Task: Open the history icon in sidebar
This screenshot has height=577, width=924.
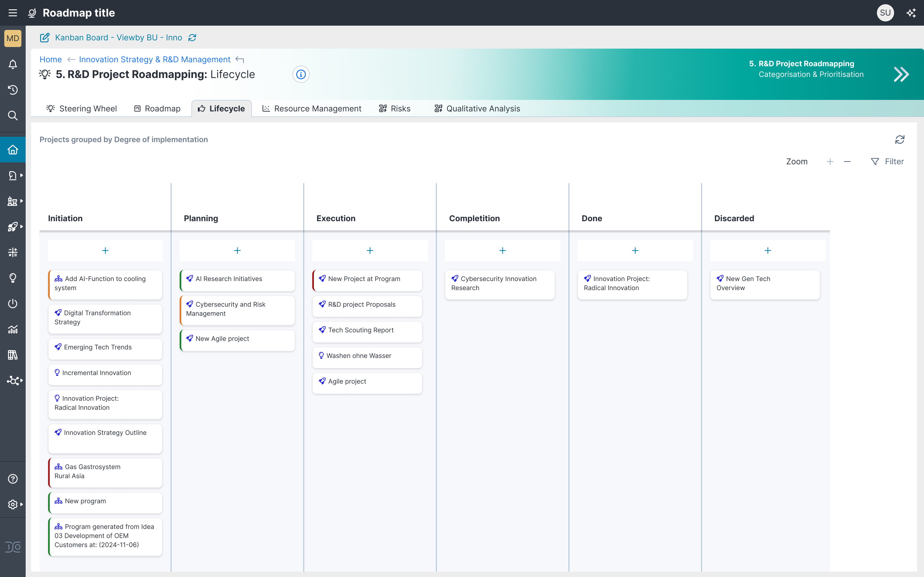Action: click(13, 90)
